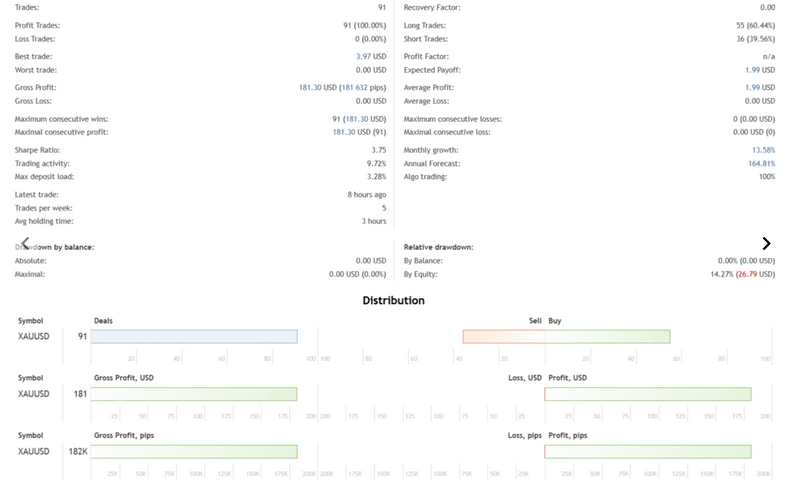785x489 pixels.
Task: Open the 1.99 USD Expected Payoff value
Action: pyautogui.click(x=760, y=70)
